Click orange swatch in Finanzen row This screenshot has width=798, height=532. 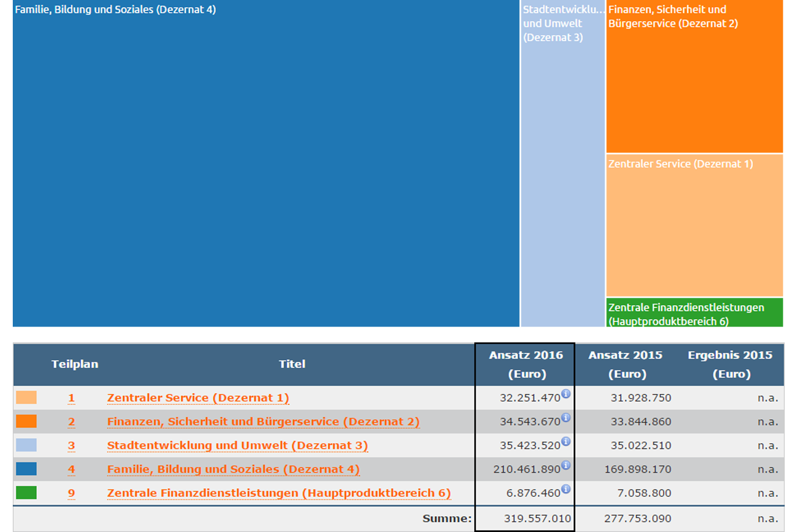26,421
